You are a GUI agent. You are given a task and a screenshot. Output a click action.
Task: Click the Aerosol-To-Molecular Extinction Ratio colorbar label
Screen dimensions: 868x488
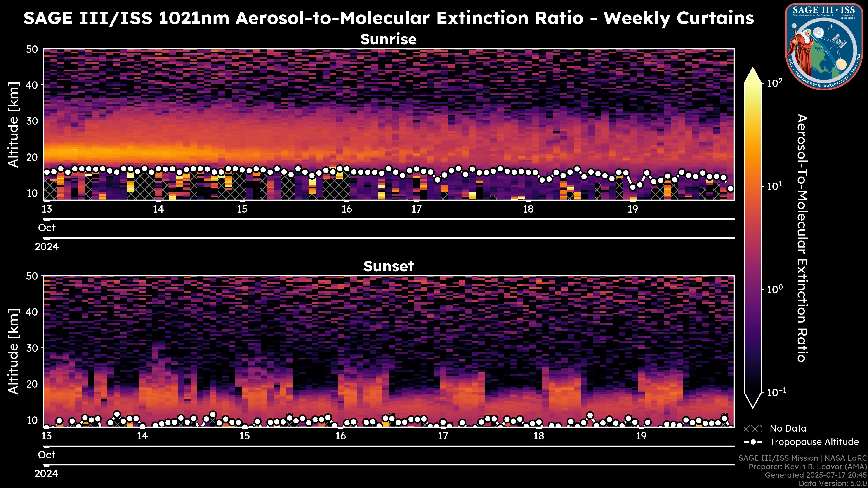pos(802,238)
